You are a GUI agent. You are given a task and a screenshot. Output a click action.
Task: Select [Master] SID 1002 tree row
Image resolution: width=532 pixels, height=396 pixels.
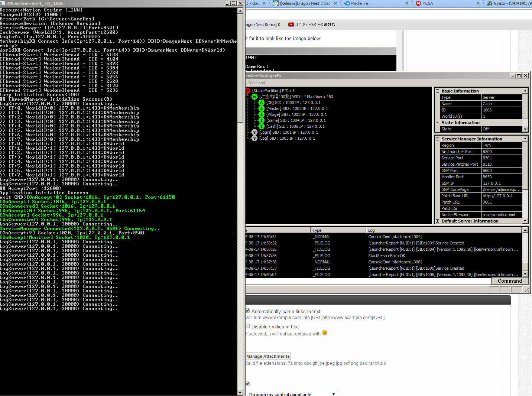click(x=297, y=108)
